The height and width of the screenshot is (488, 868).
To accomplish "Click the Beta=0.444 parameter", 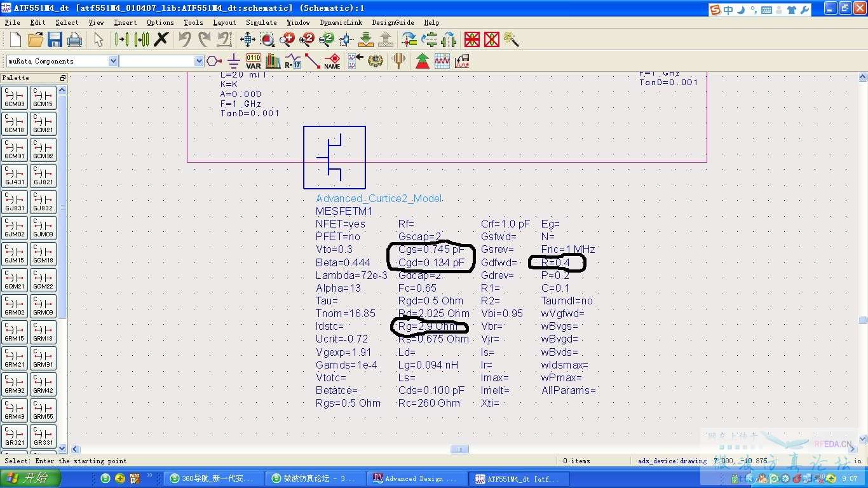I will 342,262.
